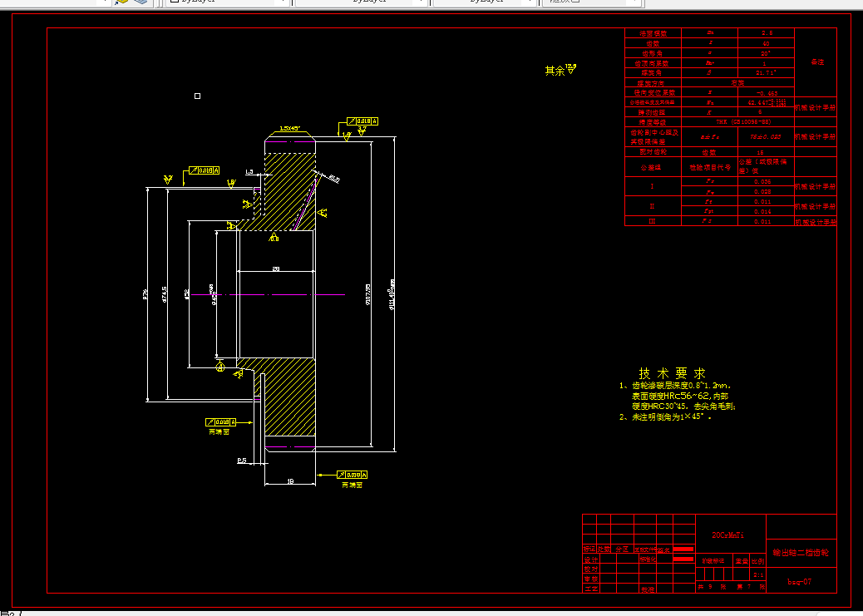Select the 2.5 module value cell
This screenshot has height=616, width=863.
[x=766, y=33]
